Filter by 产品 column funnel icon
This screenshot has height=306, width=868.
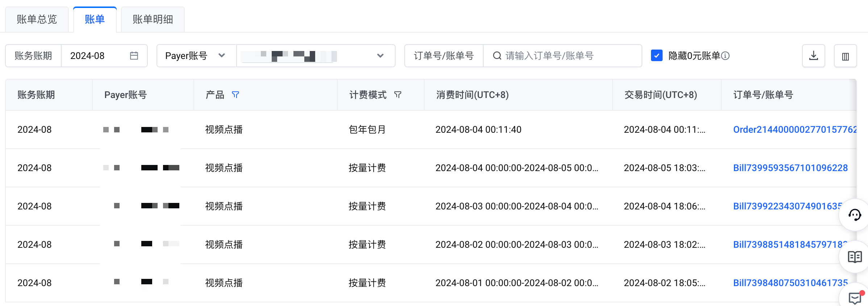pos(235,95)
